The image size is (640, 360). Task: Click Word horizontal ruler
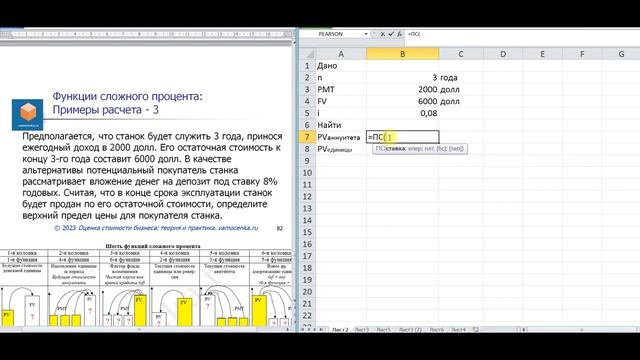coord(147,34)
